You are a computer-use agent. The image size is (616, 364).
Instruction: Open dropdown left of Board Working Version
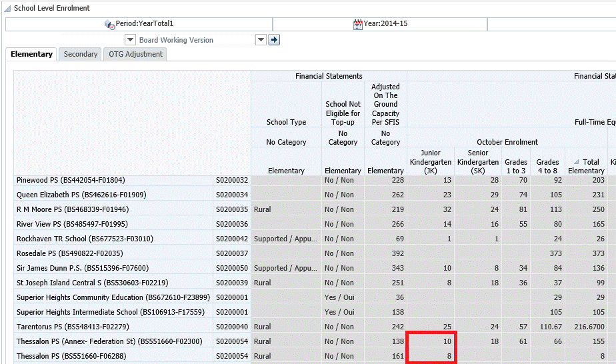click(131, 40)
